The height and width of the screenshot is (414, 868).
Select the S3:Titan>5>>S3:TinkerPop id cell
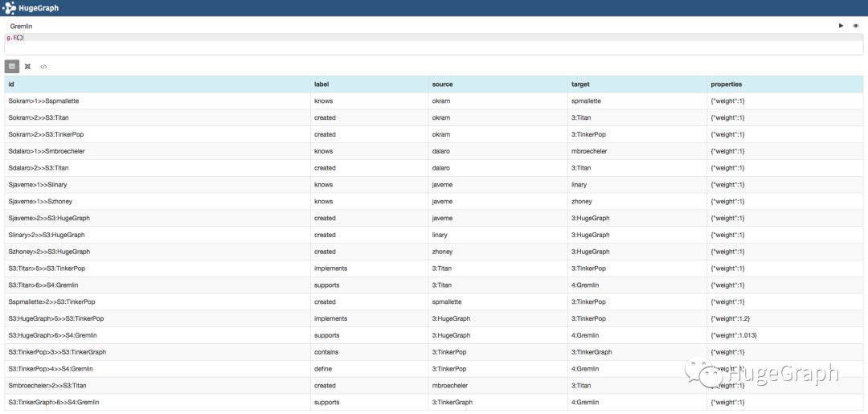click(158, 268)
